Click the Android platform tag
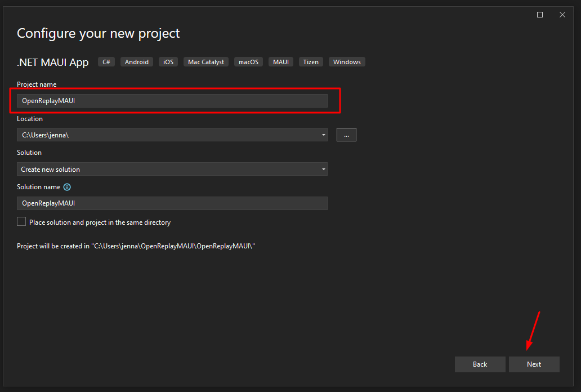This screenshot has width=581, height=392. [x=137, y=62]
